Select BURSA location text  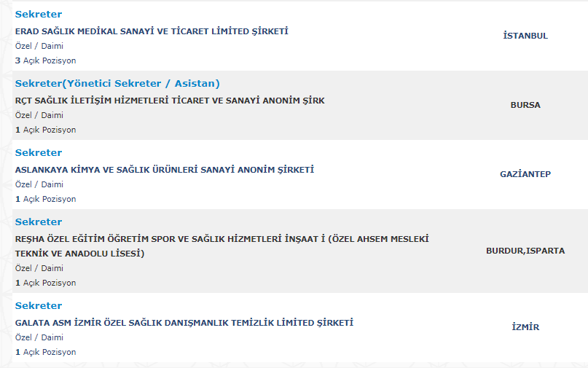tap(525, 105)
